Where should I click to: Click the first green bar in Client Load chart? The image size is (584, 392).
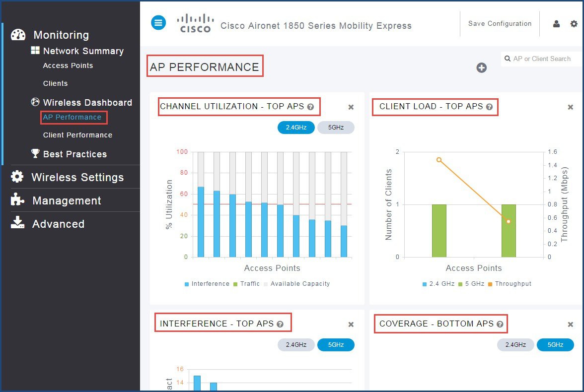439,231
